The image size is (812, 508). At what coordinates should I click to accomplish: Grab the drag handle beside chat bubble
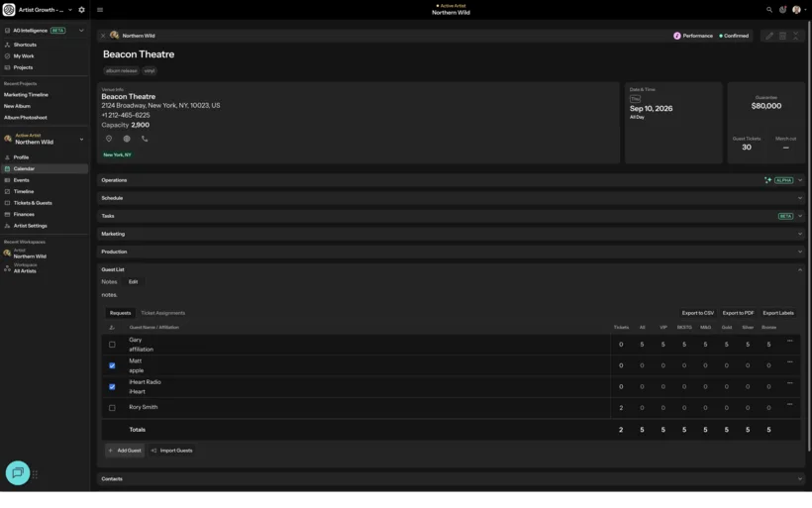click(36, 474)
